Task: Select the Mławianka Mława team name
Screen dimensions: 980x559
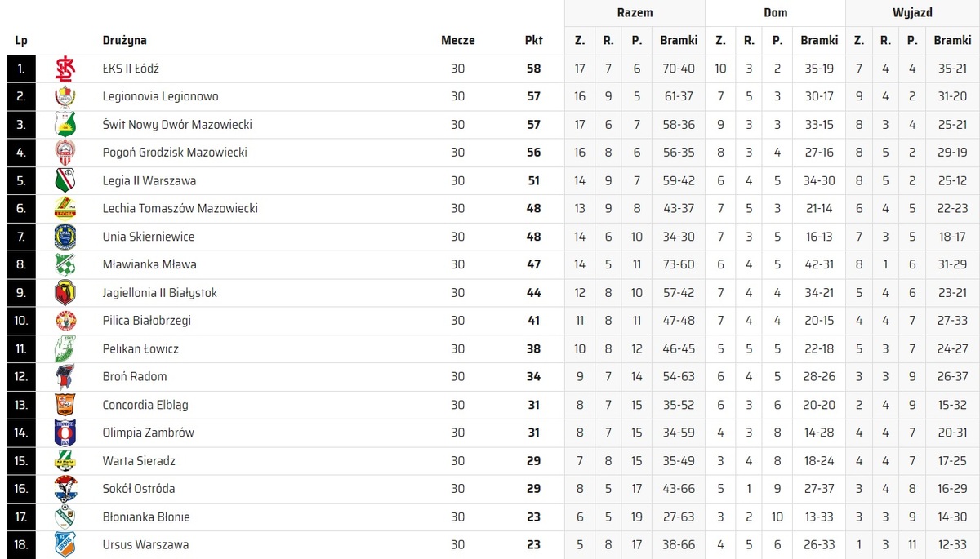Action: (149, 264)
